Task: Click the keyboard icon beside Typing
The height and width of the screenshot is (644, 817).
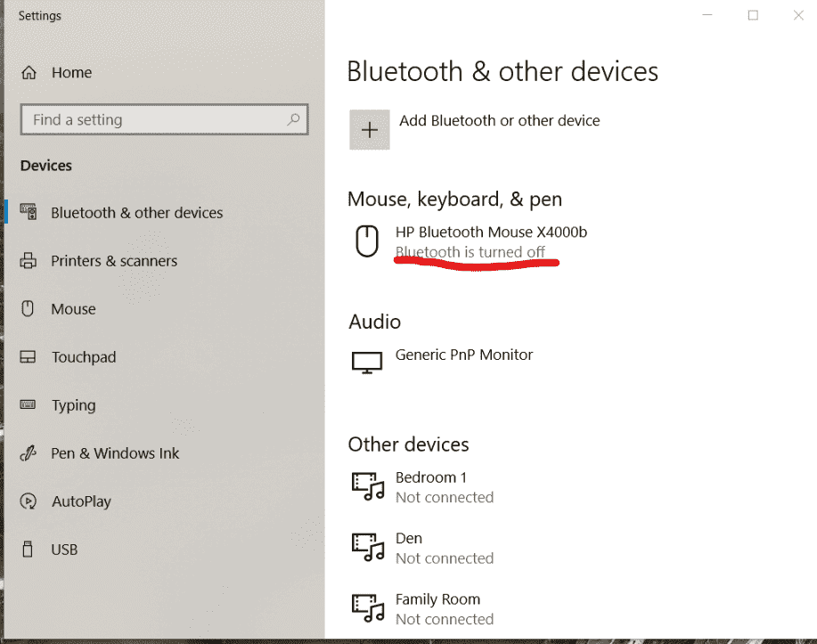Action: tap(28, 404)
